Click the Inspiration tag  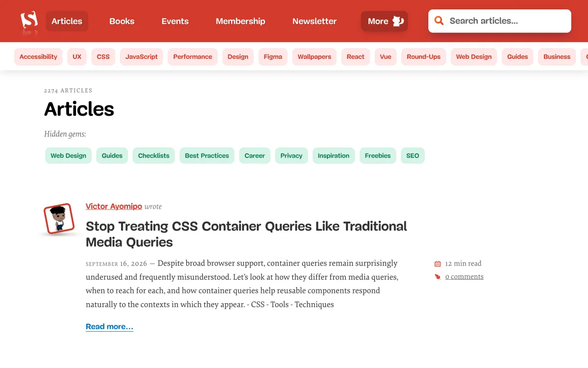point(334,156)
